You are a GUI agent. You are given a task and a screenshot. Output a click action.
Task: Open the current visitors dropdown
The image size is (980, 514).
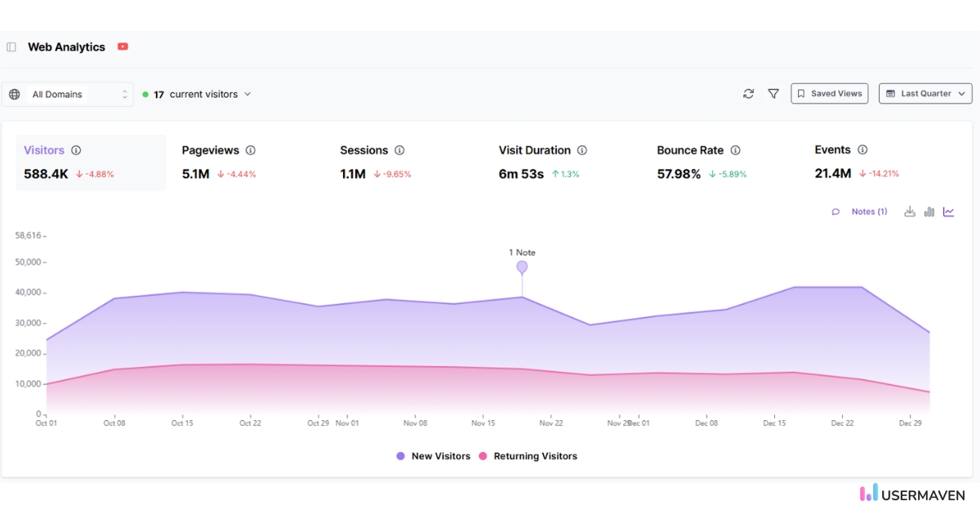(x=197, y=94)
